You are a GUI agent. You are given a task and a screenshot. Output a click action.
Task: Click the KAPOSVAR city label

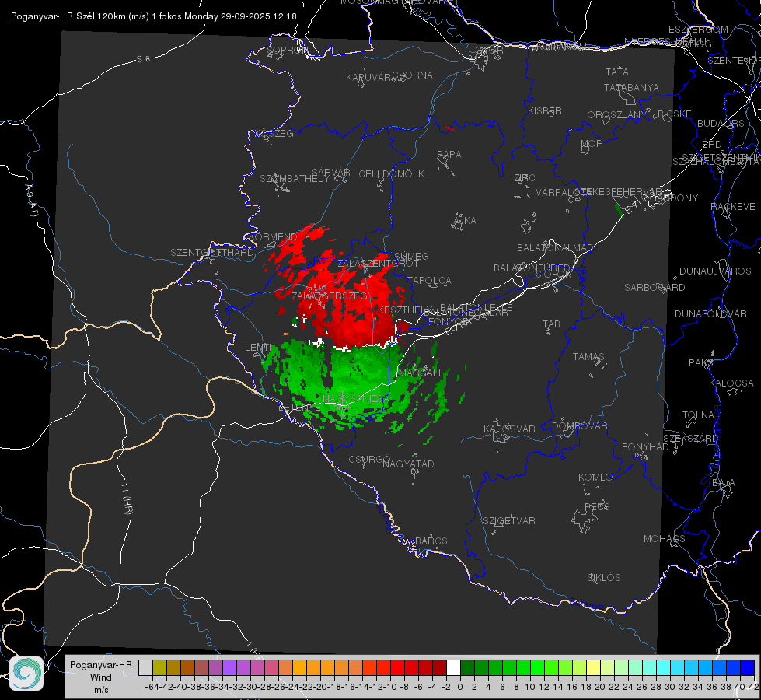point(509,429)
